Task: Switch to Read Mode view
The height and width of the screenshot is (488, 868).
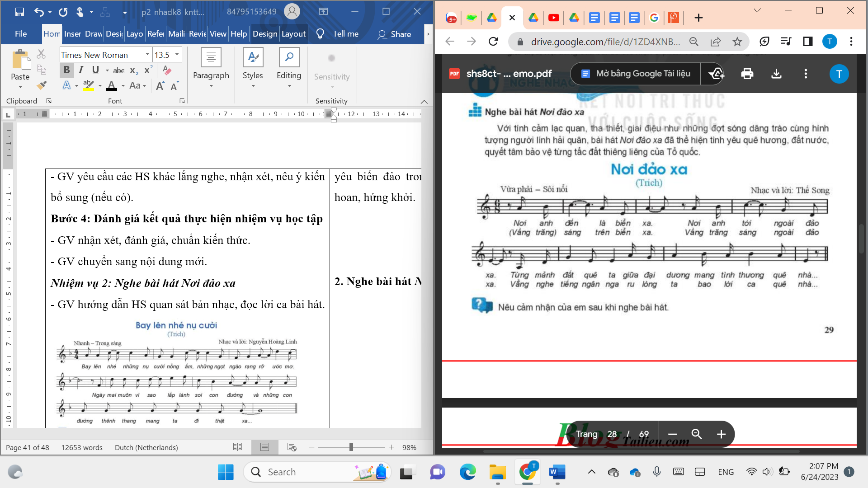Action: click(237, 447)
